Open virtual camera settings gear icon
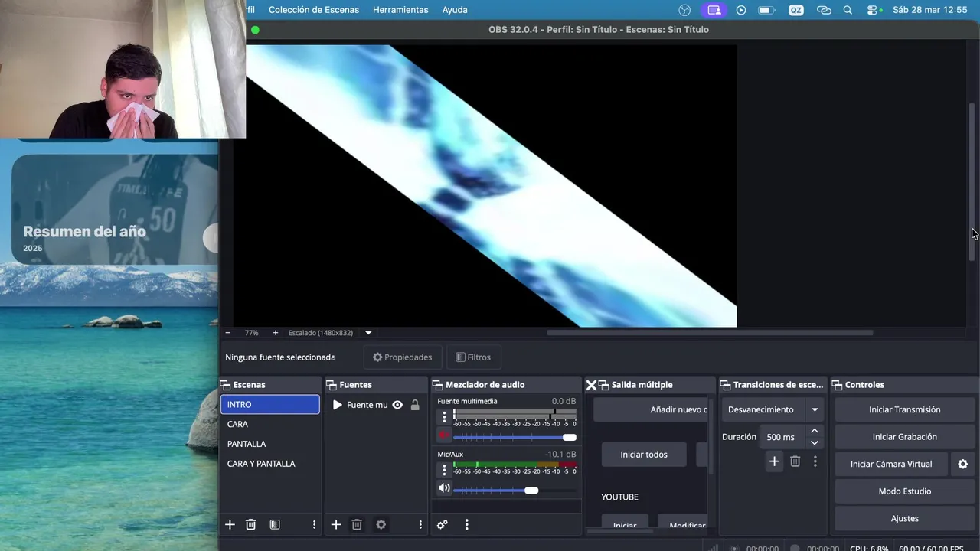980x551 pixels. pos(963,464)
